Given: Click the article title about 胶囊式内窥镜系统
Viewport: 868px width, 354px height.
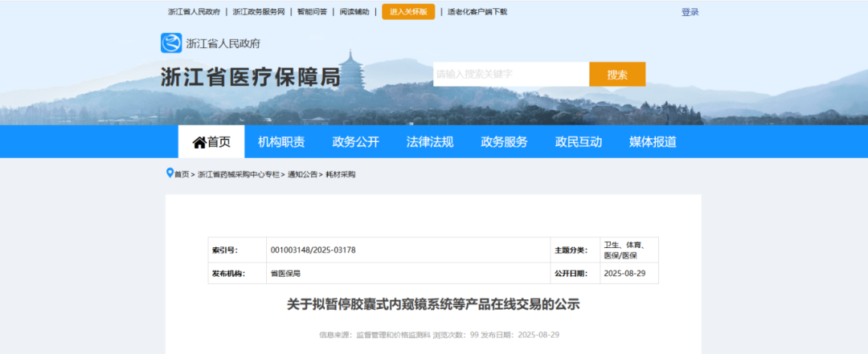Looking at the screenshot, I should [x=433, y=304].
